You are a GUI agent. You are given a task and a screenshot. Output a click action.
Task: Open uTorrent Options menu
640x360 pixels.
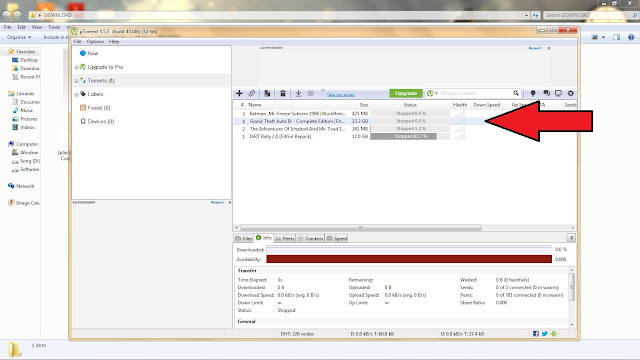click(95, 42)
